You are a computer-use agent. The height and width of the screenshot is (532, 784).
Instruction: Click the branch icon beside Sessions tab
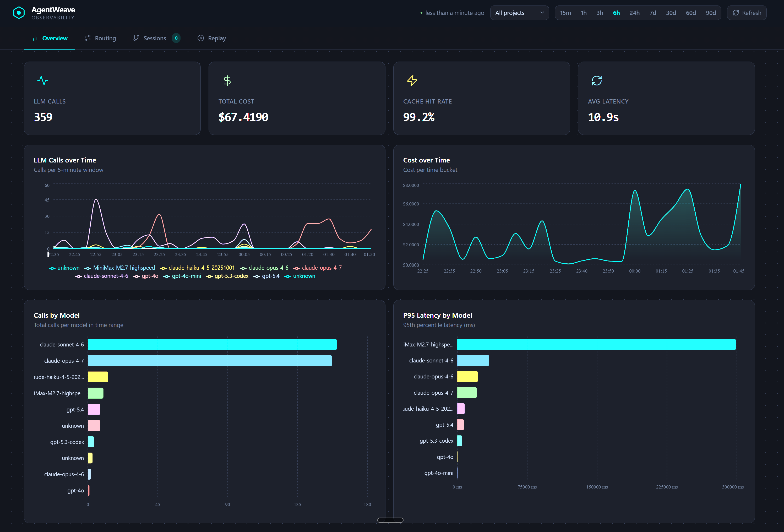tap(136, 38)
